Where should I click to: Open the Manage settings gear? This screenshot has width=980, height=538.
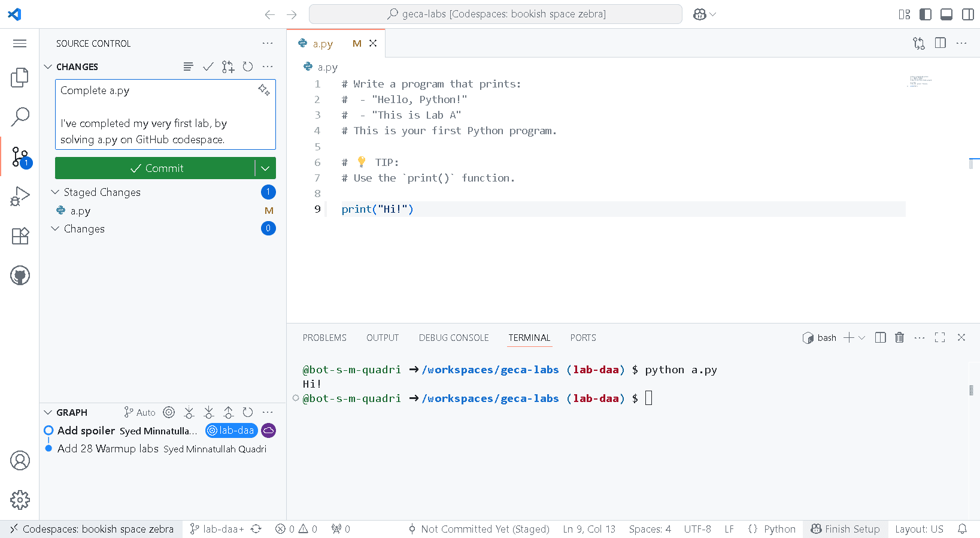point(20,500)
